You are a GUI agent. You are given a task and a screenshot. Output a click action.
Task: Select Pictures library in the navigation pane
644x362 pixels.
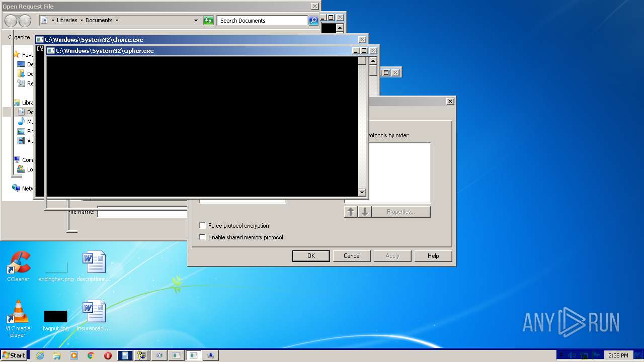[26, 131]
